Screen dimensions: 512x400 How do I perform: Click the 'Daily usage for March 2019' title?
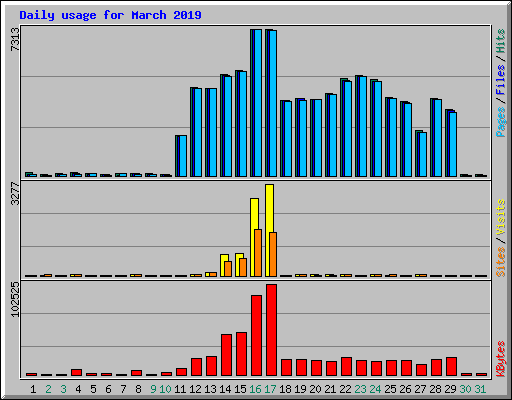(110, 15)
